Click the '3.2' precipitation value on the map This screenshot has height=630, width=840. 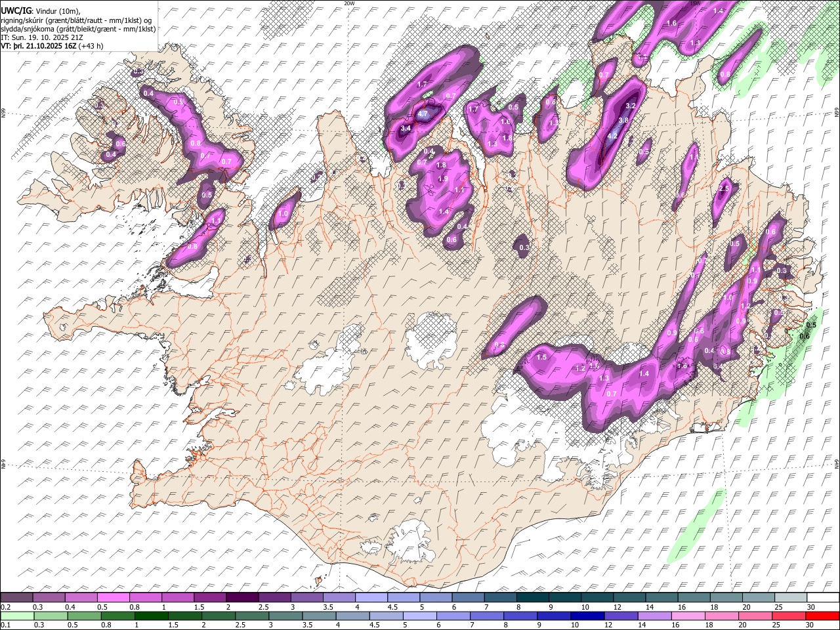pyautogui.click(x=631, y=105)
